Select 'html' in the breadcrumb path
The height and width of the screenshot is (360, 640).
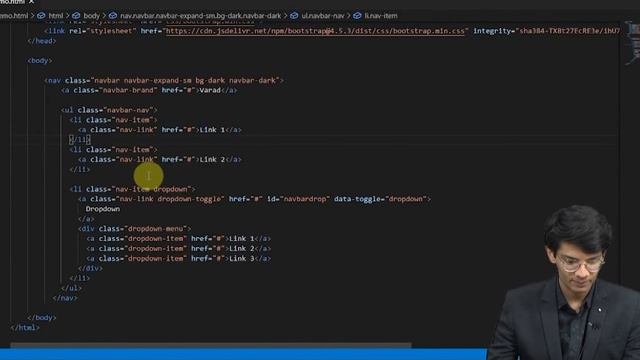pos(56,16)
